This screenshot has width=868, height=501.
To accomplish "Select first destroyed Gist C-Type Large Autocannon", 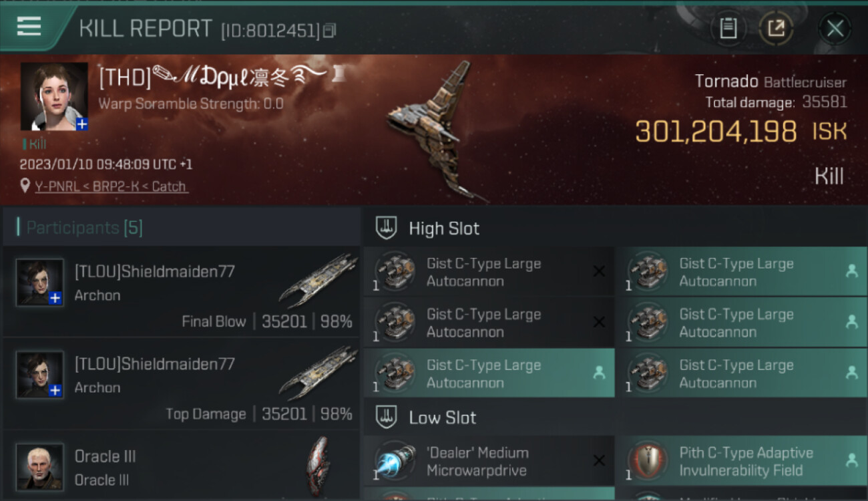I will 489,272.
